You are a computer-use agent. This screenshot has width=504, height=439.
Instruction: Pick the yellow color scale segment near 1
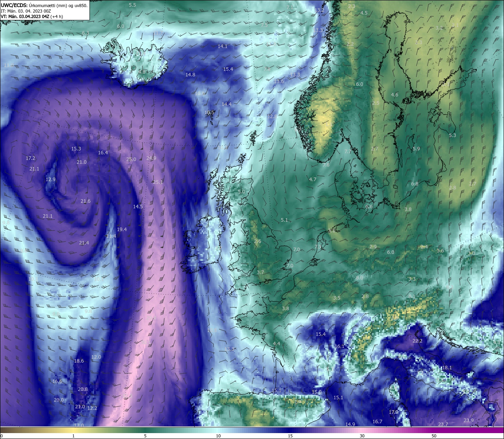pyautogui.click(x=73, y=430)
